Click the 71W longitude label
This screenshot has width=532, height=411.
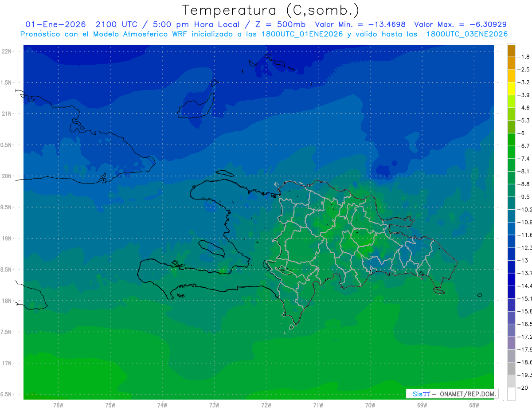tap(318, 405)
